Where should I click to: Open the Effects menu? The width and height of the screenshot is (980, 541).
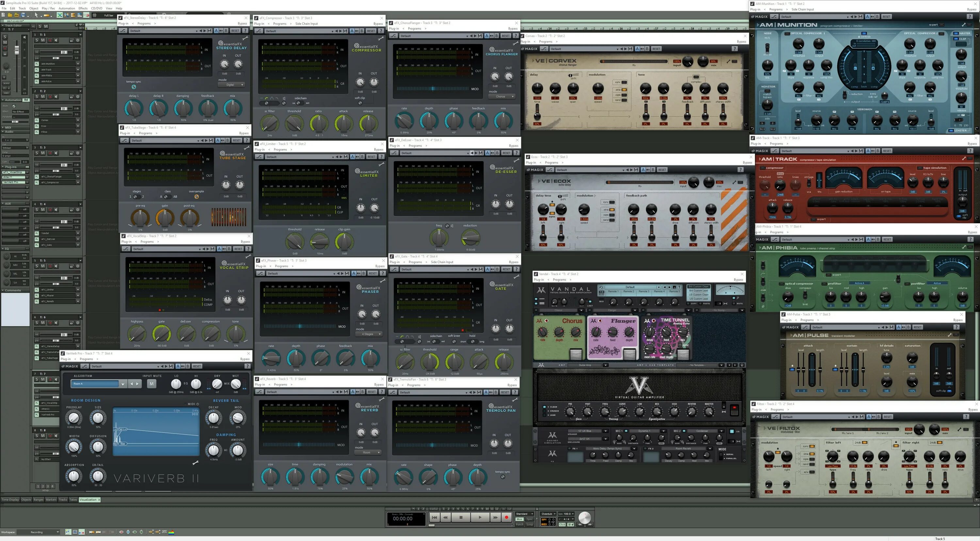(83, 8)
